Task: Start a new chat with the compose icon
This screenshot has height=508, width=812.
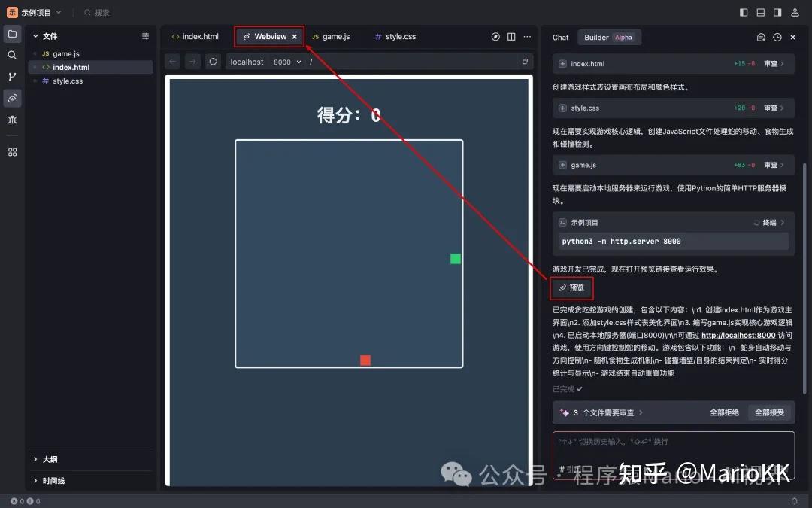Action: point(761,36)
